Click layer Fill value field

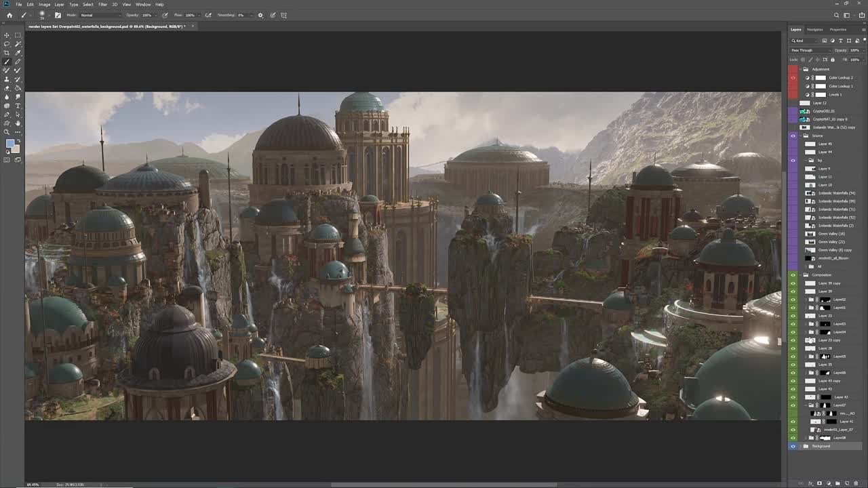point(854,60)
